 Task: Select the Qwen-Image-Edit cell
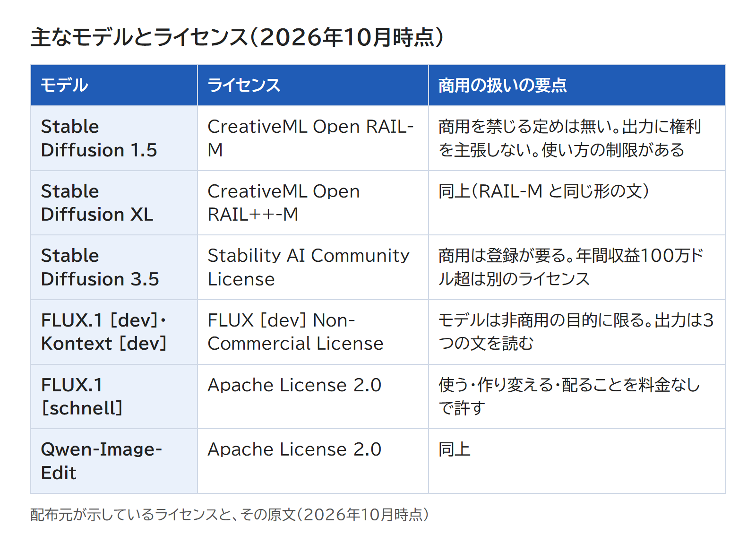(x=114, y=461)
